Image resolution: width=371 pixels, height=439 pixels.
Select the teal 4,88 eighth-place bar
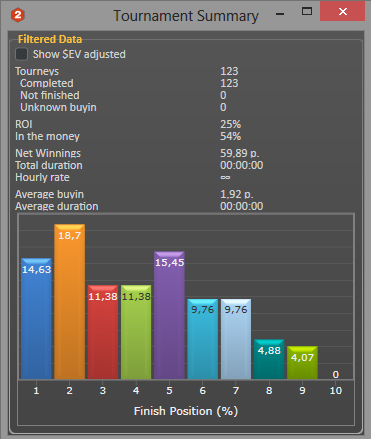pos(269,359)
